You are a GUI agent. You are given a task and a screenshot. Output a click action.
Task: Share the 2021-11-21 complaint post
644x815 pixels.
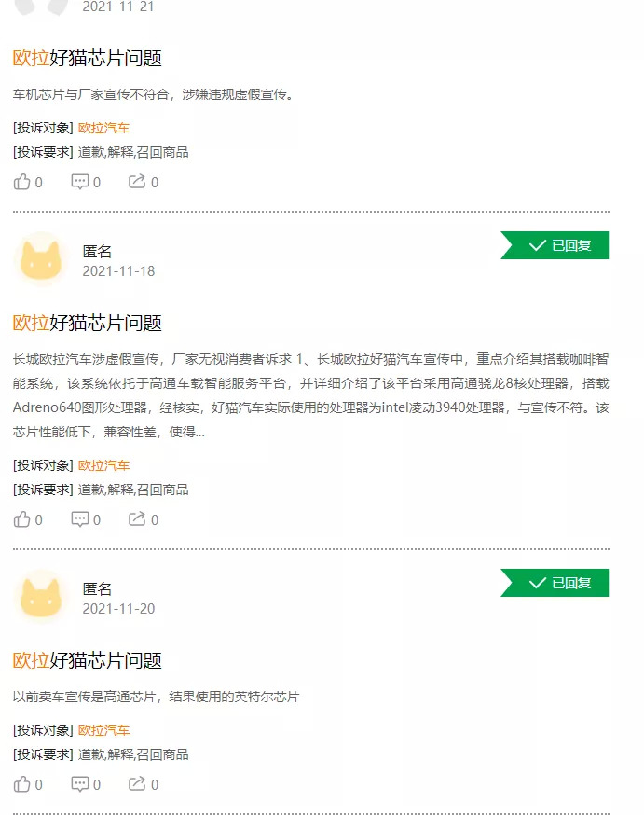point(137,182)
